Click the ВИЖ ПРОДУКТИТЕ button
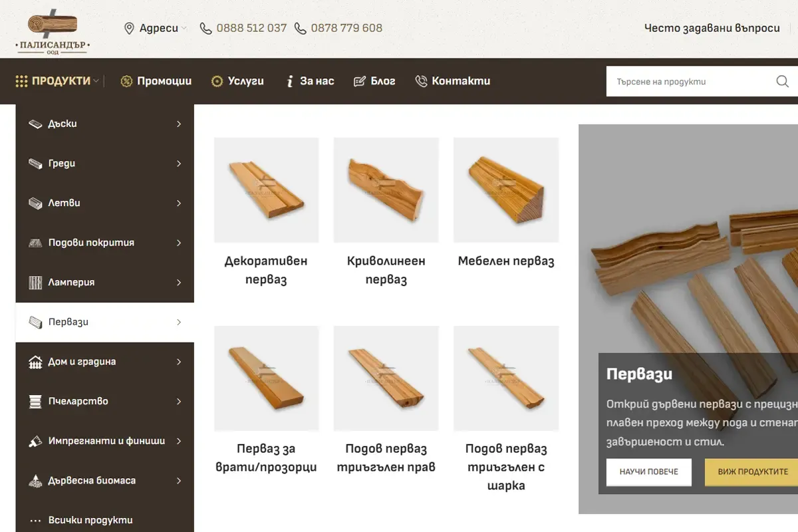Viewport: 798px width, 532px height. [752, 471]
